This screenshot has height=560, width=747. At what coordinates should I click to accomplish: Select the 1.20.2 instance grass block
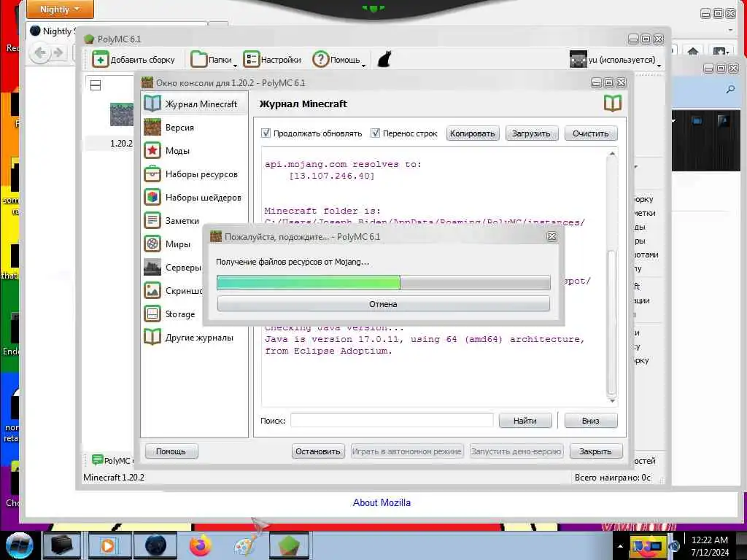122,114
